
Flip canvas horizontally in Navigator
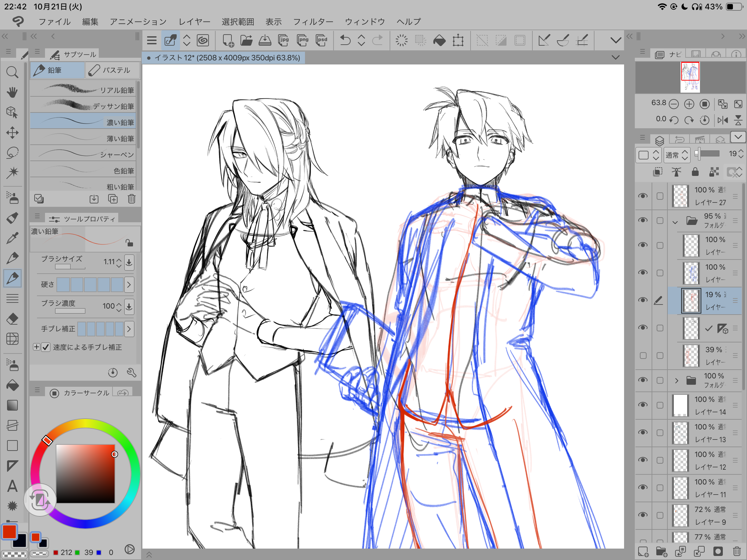(722, 120)
